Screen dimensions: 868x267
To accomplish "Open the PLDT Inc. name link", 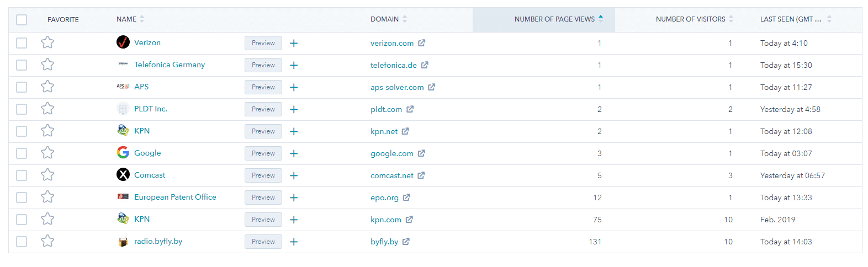I will (151, 109).
